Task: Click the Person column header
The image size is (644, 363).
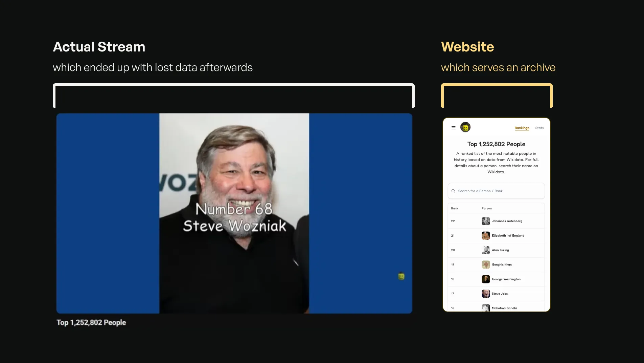Action: point(487,209)
